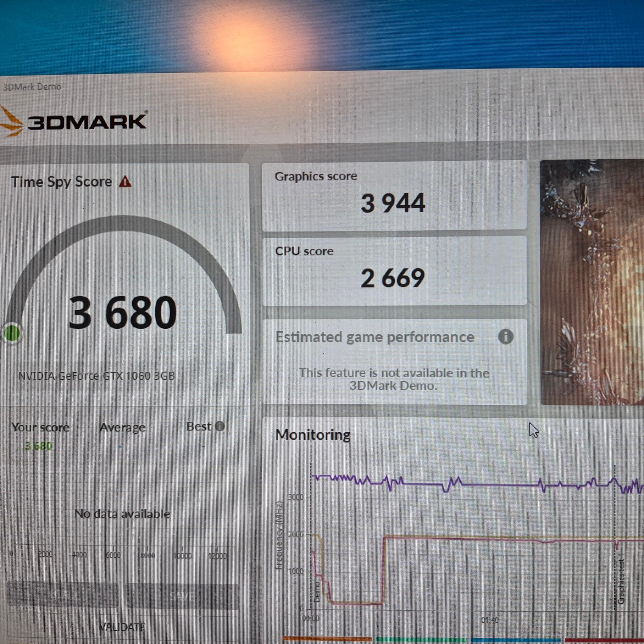Click the info icon next to Best
The image size is (644, 644).
point(220,426)
